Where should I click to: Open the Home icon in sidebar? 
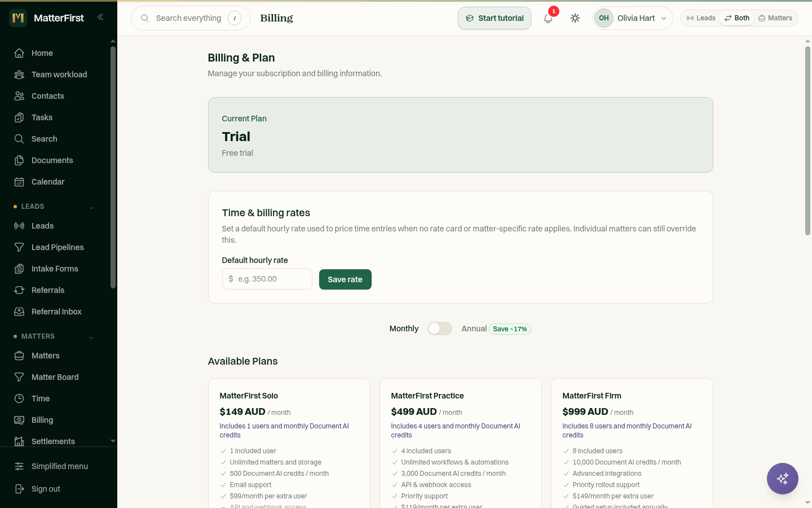[x=19, y=53]
